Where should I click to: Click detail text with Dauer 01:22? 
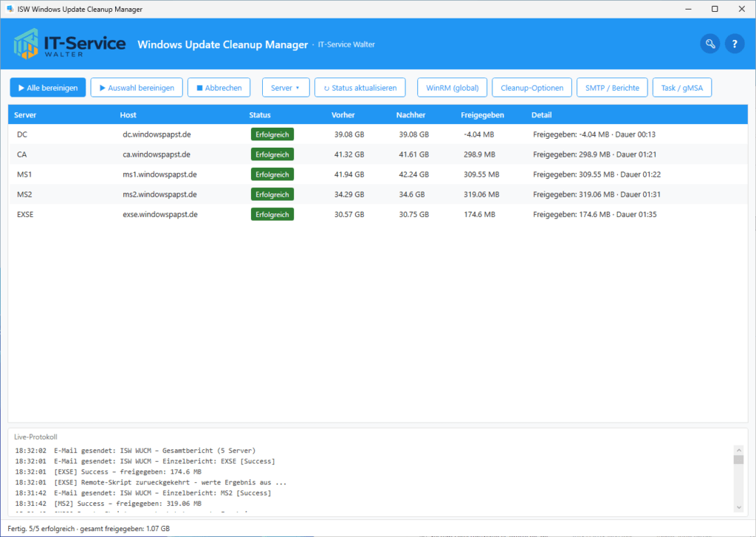[597, 174]
